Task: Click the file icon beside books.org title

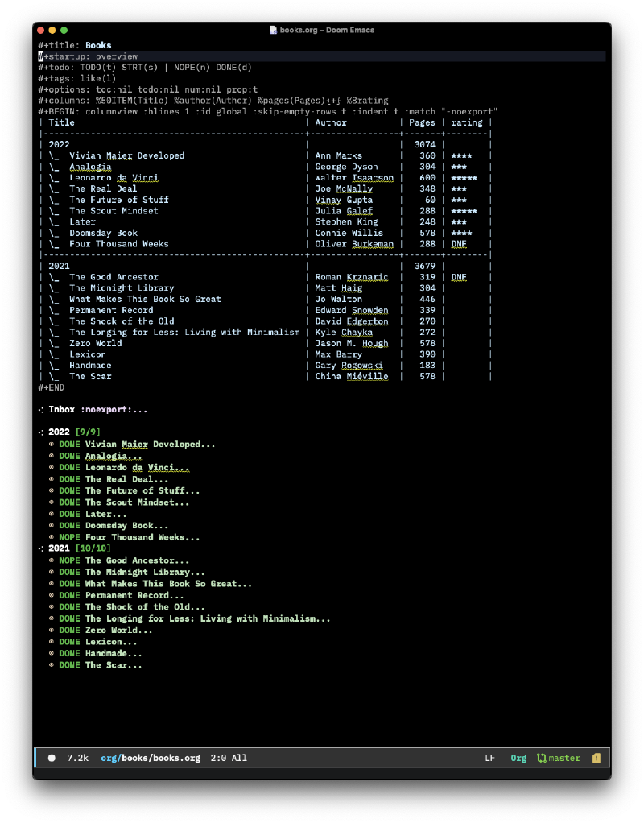Action: tap(274, 30)
